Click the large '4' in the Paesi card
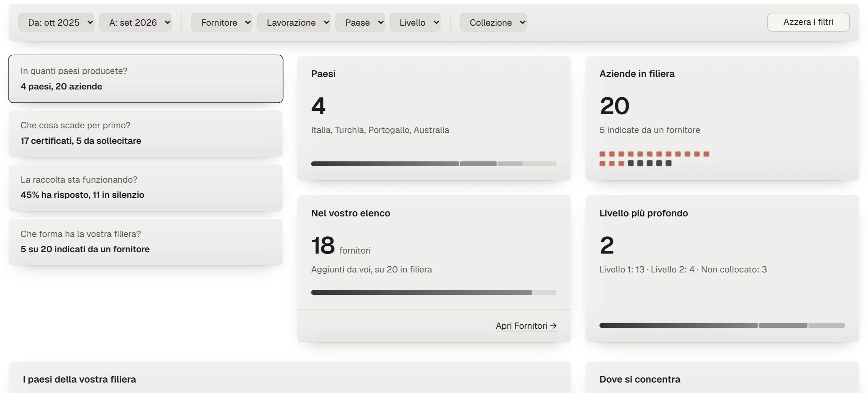The width and height of the screenshot is (868, 393). click(318, 106)
